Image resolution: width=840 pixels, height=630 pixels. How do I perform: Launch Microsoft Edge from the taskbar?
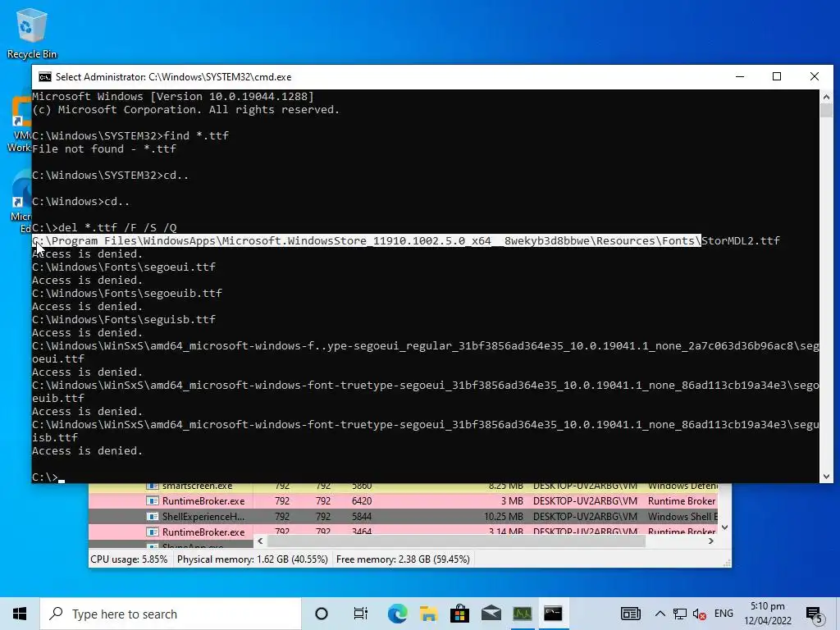(x=397, y=614)
